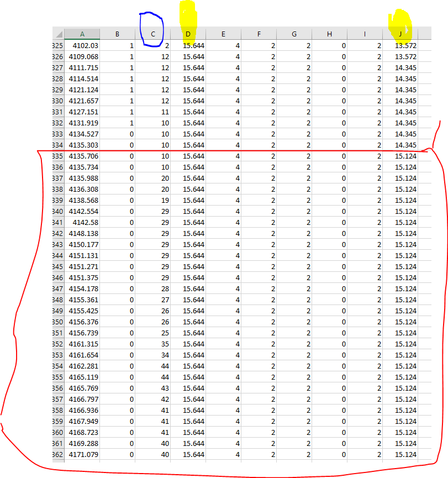Click cell containing 4154.178
The width and height of the screenshot is (448, 478).
click(x=82, y=288)
